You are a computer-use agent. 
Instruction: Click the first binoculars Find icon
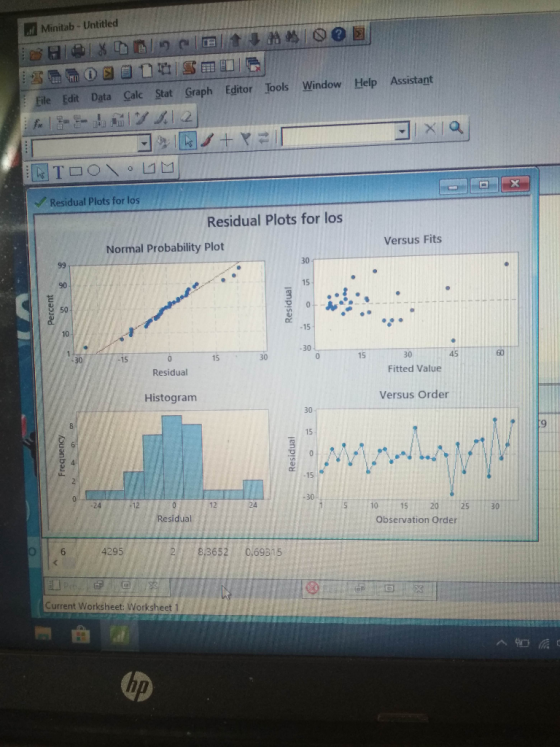(274, 39)
